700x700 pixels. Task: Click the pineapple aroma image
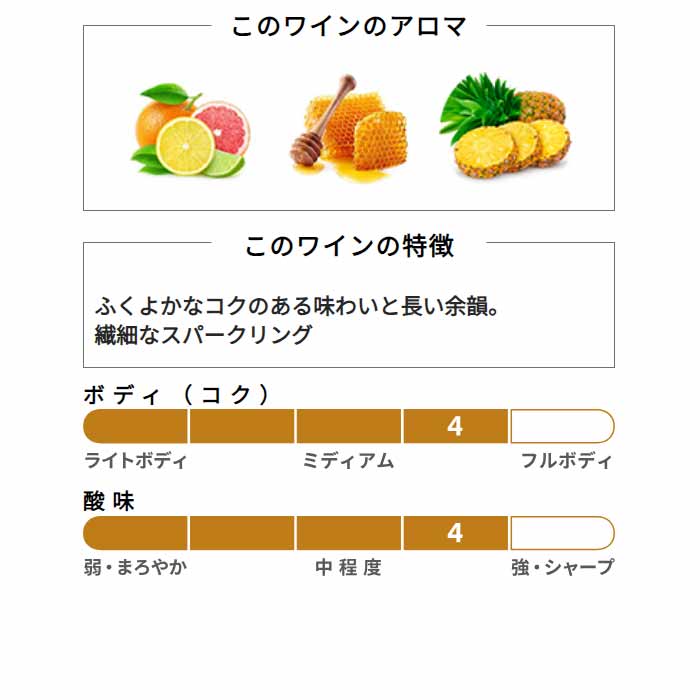505,127
